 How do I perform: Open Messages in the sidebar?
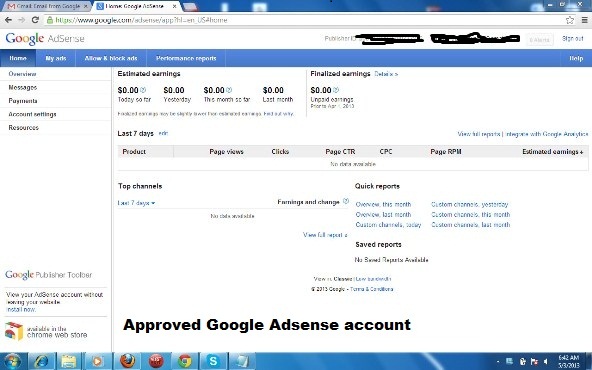pyautogui.click(x=23, y=87)
